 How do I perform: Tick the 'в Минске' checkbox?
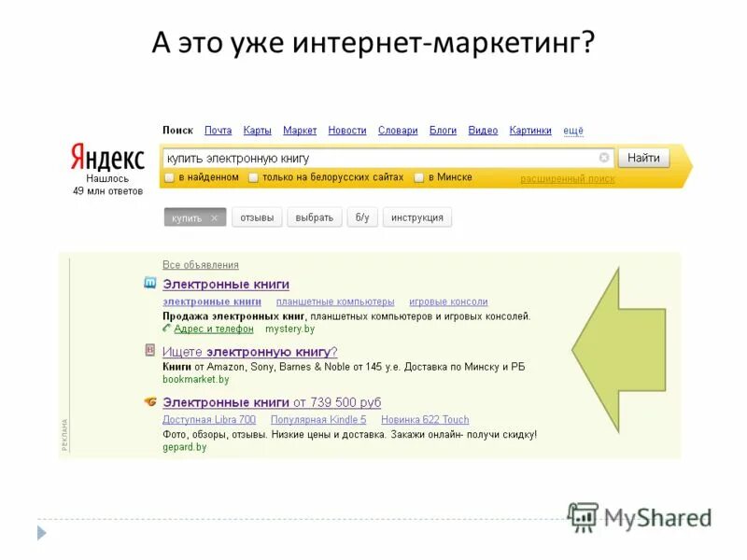click(418, 177)
